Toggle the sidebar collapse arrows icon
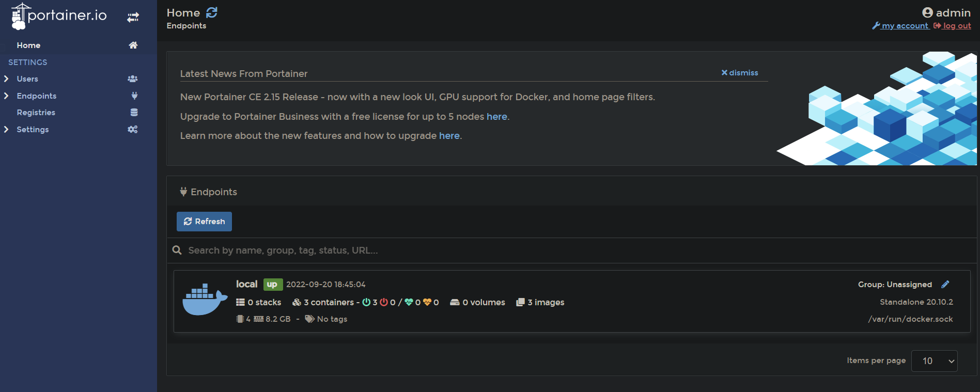The image size is (980, 392). 133,18
